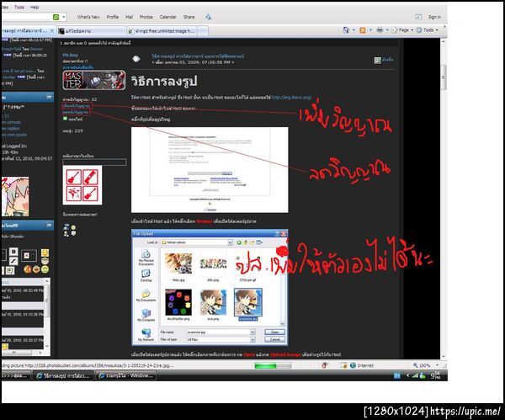The height and width of the screenshot is (420, 505).
Task: Collapse the upper blue sidebar panel
Action: tap(50, 97)
